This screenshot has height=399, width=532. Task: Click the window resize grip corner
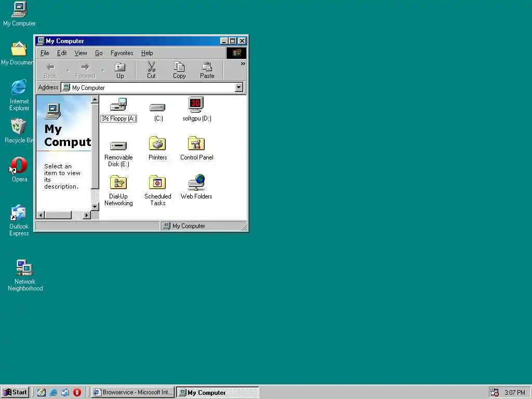(244, 228)
